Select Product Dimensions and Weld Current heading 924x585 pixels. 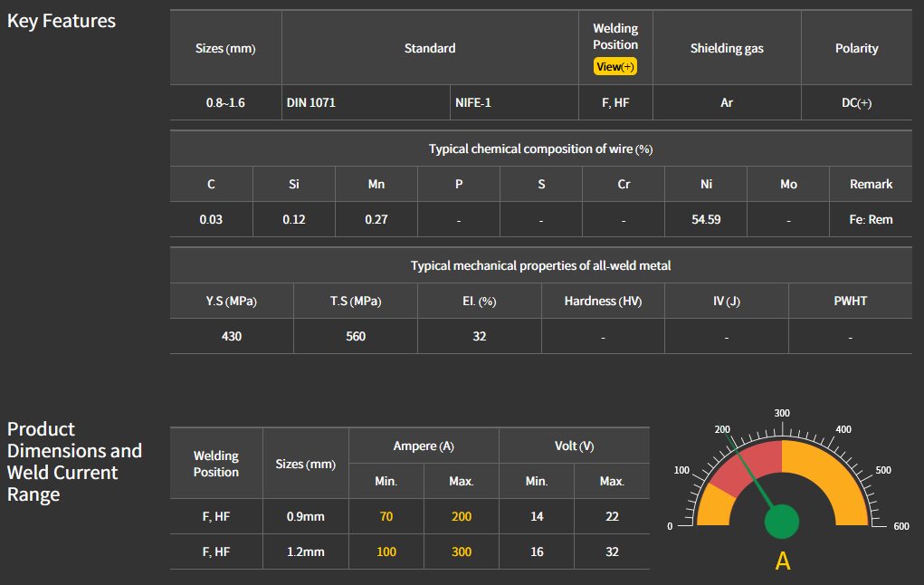74,462
